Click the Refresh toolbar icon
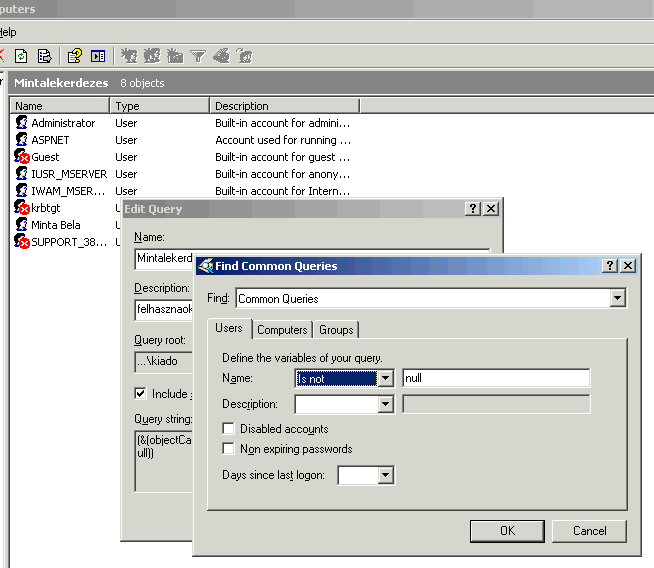The image size is (654, 568). pos(21,56)
